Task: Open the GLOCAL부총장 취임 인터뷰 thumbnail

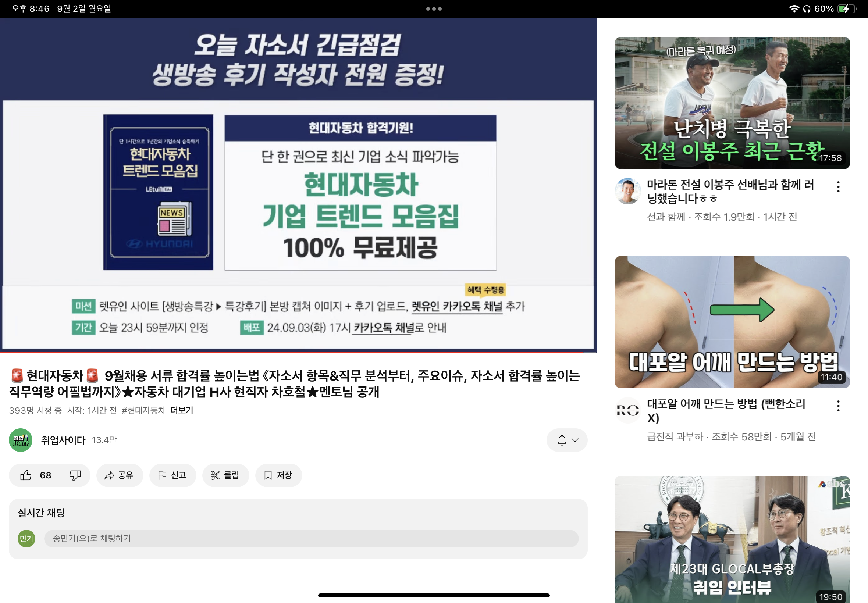Action: (732, 539)
